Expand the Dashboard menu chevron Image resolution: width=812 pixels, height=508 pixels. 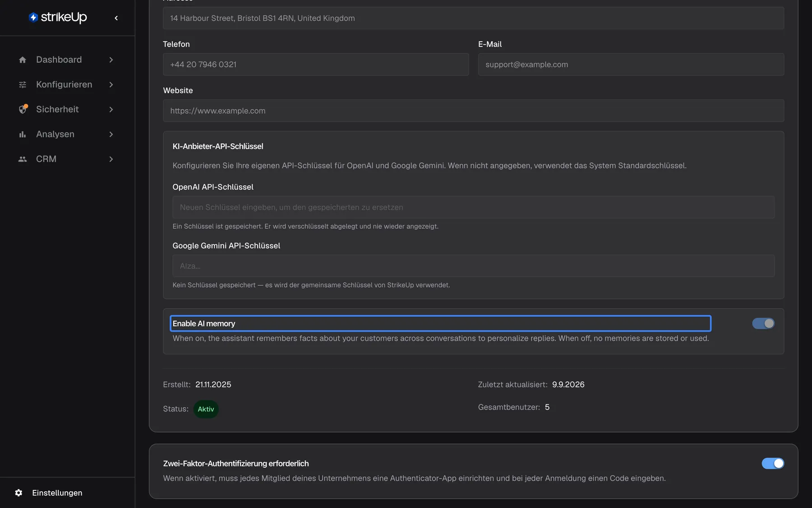pyautogui.click(x=111, y=60)
